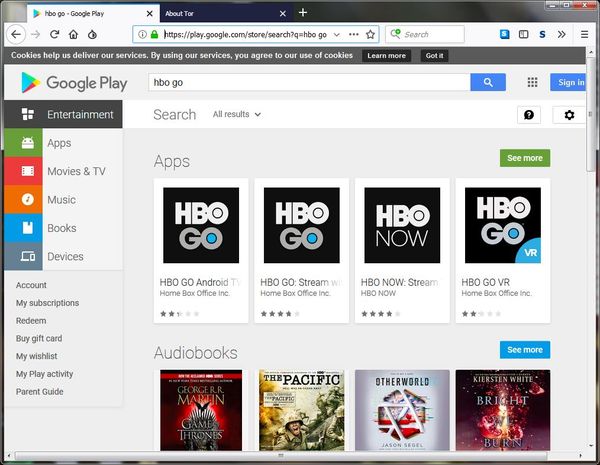The width and height of the screenshot is (600, 465).
Task: Focus the browser URL address bar
Action: pos(245,34)
